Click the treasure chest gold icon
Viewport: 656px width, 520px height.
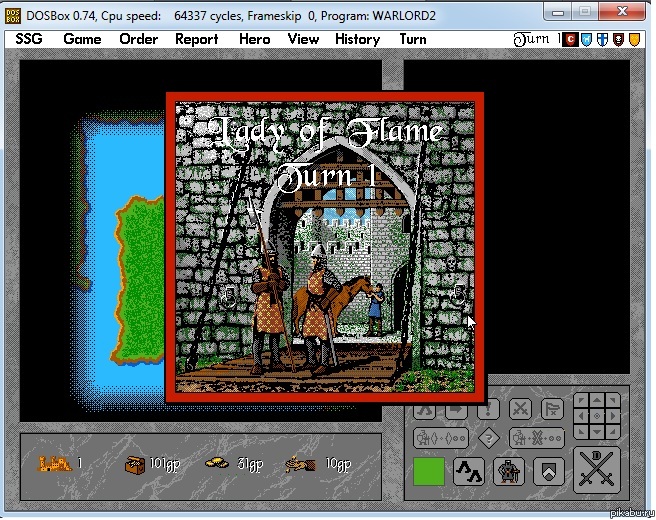coord(135,464)
